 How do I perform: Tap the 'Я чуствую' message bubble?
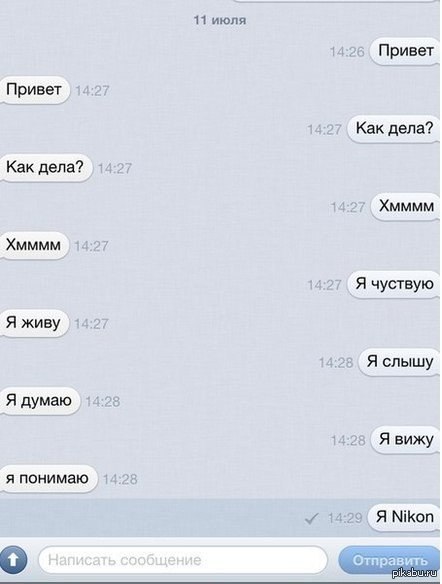(394, 284)
